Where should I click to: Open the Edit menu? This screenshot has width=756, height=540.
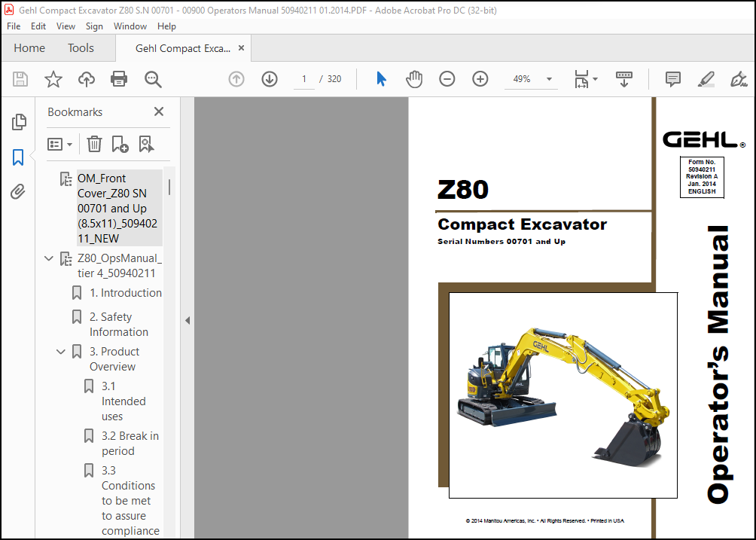(38, 26)
